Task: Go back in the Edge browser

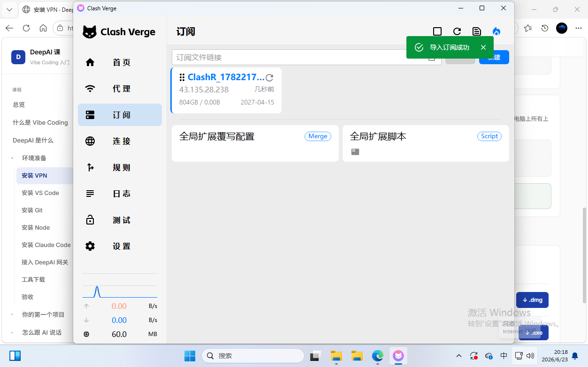Action: click(9, 28)
